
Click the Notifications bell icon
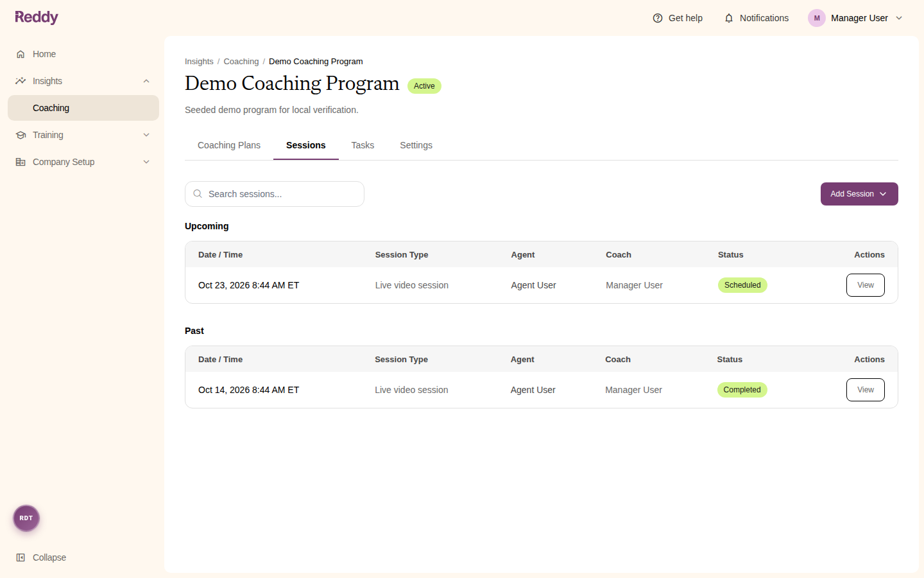point(729,18)
